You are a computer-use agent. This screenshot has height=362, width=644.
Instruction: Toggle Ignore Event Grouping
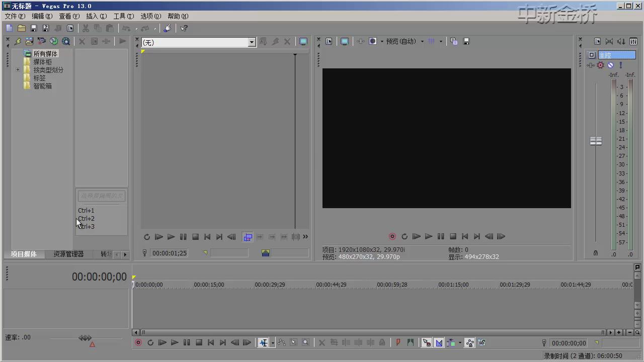coord(482,343)
